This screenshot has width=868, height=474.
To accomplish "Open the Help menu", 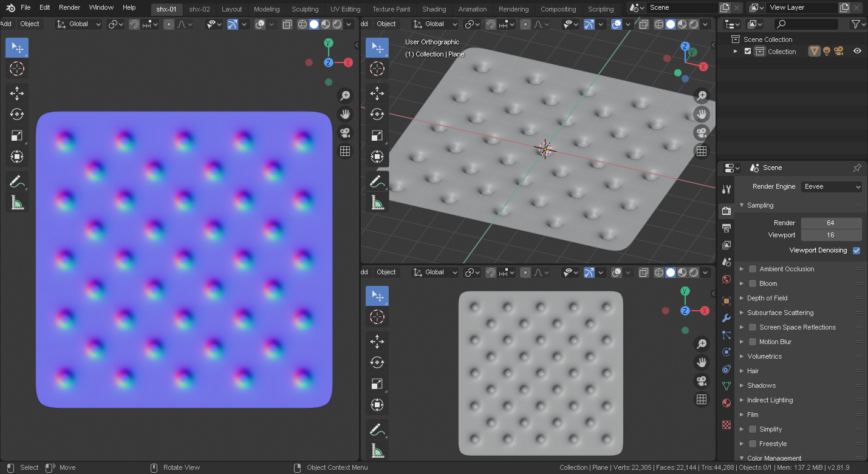I will (x=129, y=8).
